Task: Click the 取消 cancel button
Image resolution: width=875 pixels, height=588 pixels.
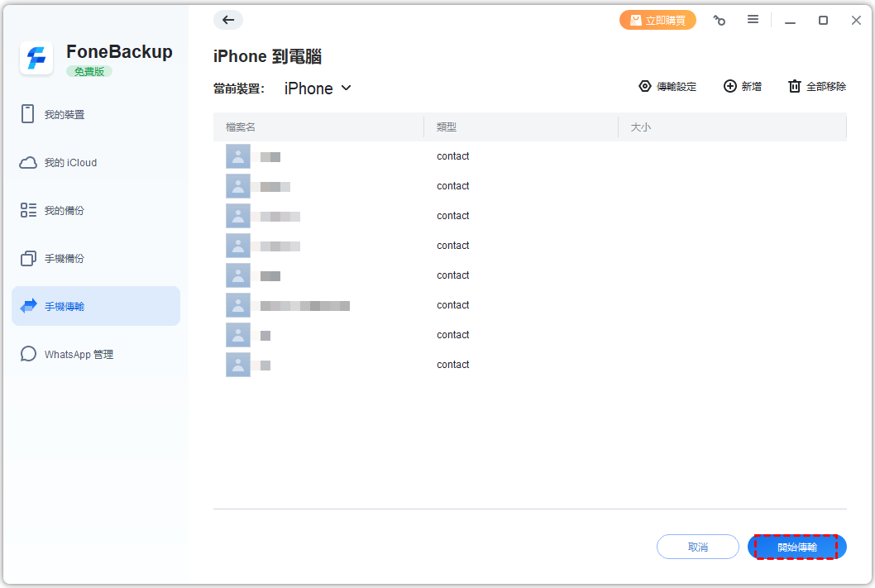Action: pos(697,547)
